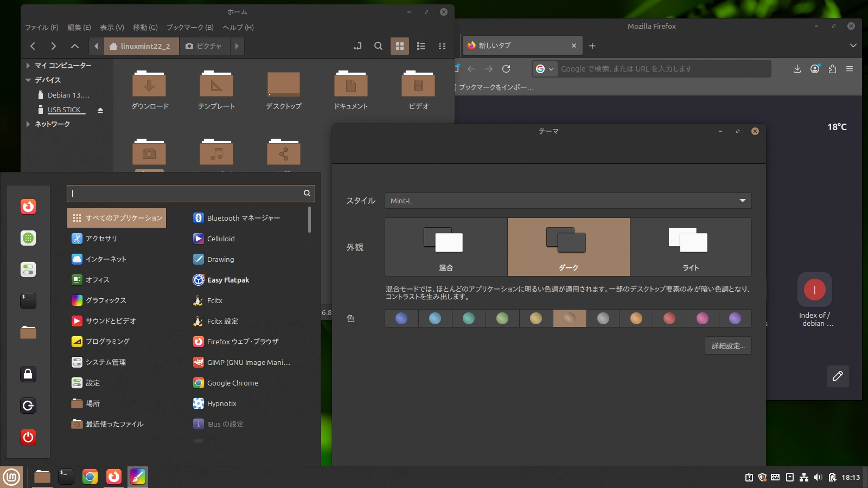This screenshot has width=868, height=488.
Task: Click the volume icon in system tray
Action: click(x=818, y=478)
